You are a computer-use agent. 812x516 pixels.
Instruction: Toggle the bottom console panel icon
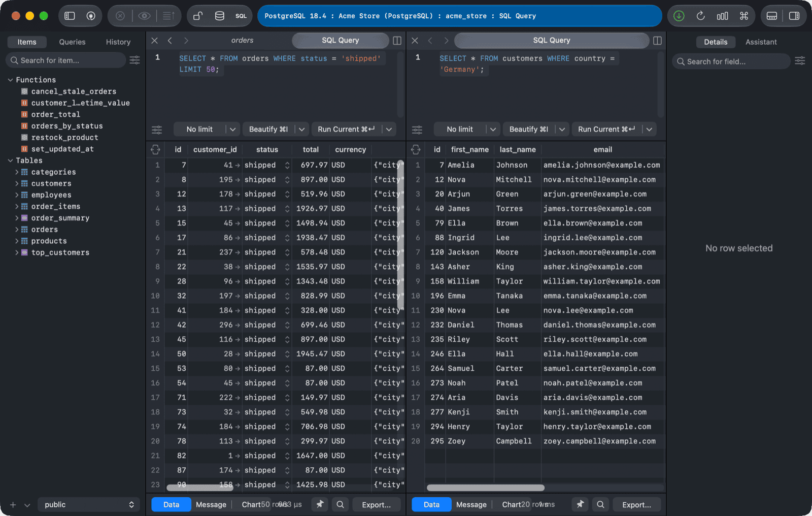click(x=772, y=16)
